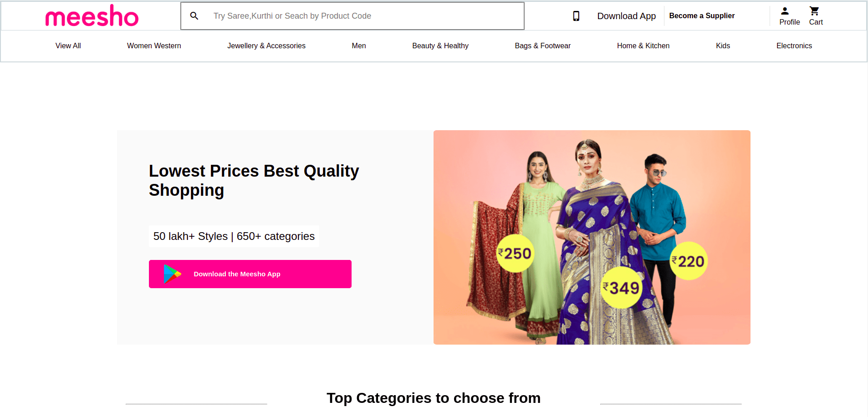Click the Download App link

pyautogui.click(x=626, y=15)
